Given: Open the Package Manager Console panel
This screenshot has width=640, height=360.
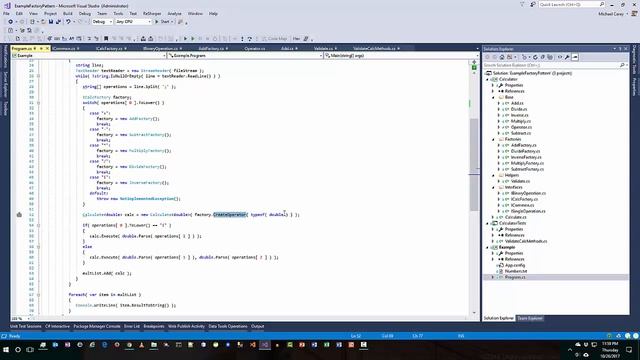Looking at the screenshot, I should (x=97, y=327).
